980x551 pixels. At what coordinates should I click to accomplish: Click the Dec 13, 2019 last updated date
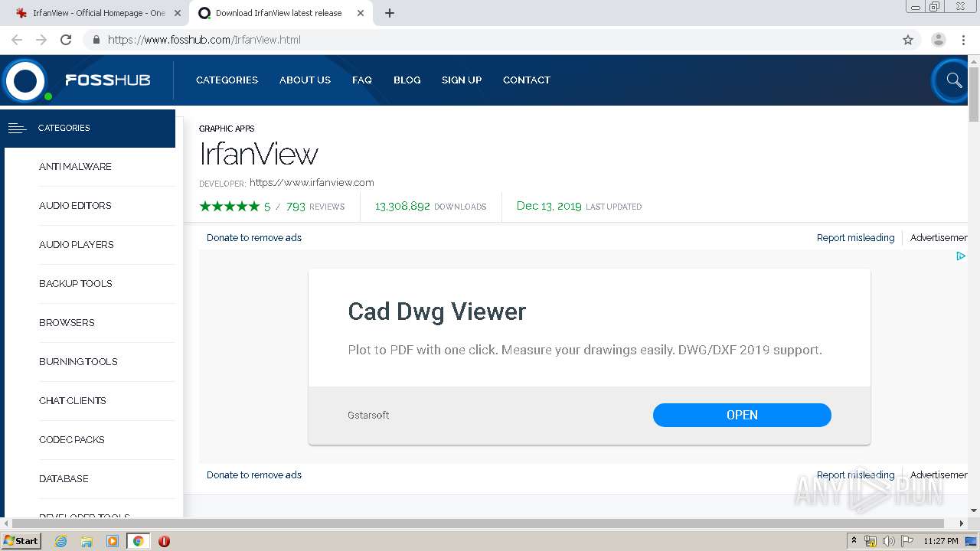click(549, 206)
